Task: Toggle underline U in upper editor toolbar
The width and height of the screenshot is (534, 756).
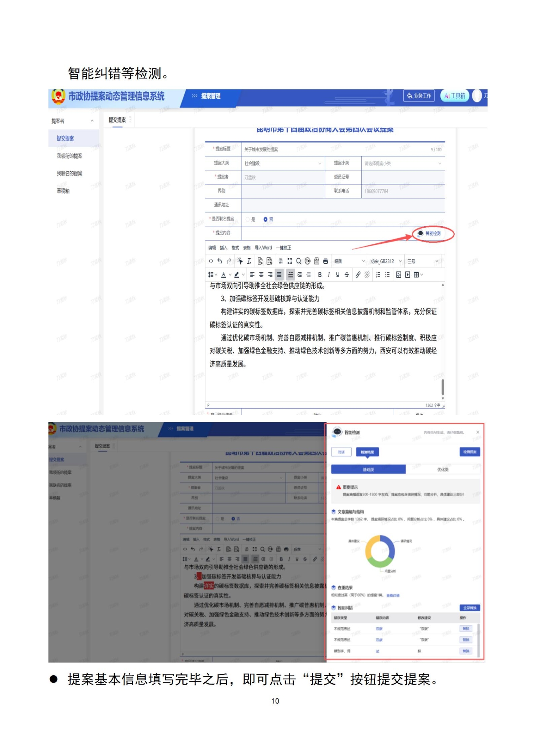Action: 337,275
